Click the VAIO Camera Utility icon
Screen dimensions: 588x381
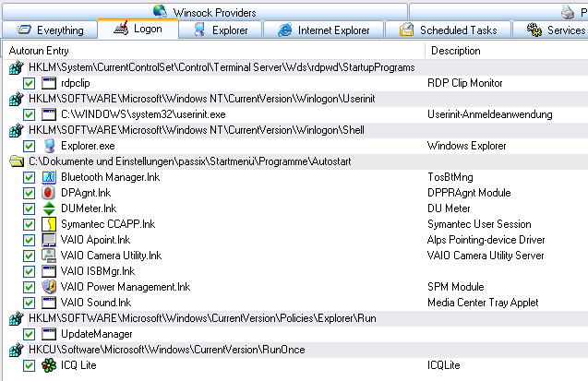click(49, 256)
